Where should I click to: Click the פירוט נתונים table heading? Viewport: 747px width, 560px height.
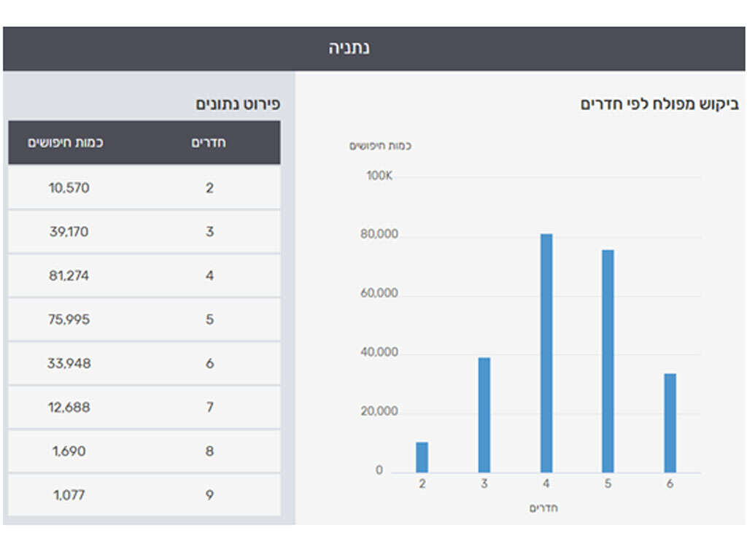point(238,104)
